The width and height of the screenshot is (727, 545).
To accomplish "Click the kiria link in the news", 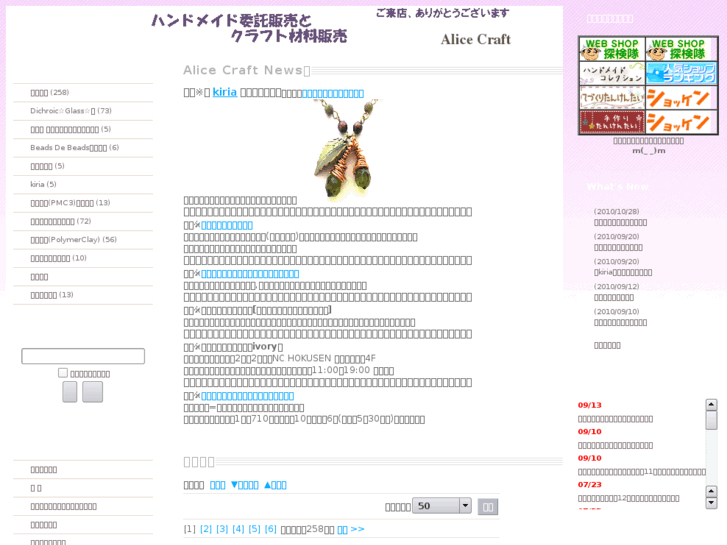I will 224,92.
